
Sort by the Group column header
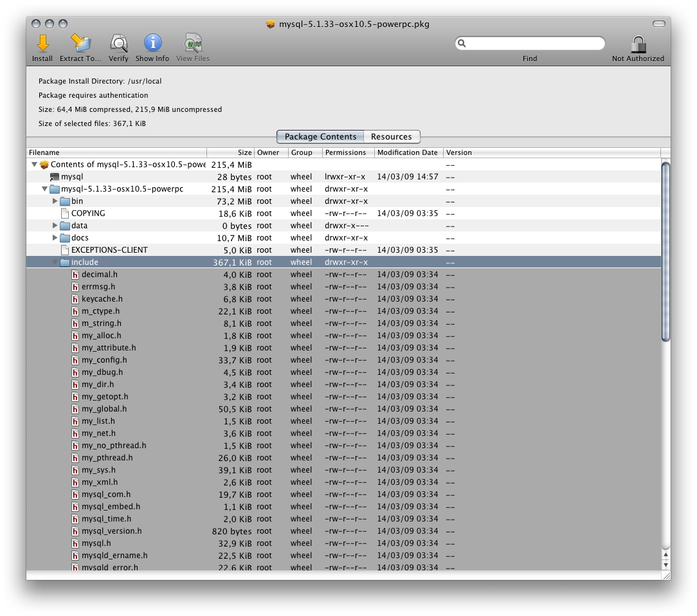(x=305, y=152)
